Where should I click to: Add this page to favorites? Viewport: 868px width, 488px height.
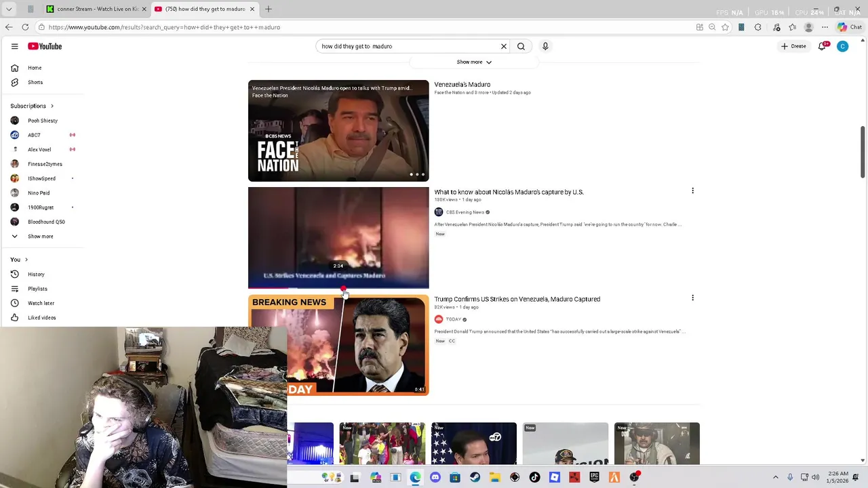pyautogui.click(x=725, y=27)
